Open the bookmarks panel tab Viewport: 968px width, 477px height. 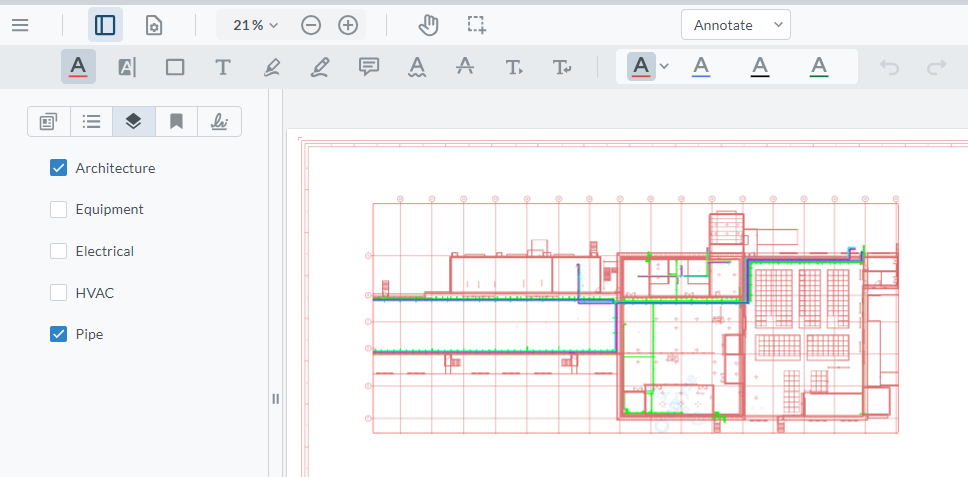[x=177, y=122]
